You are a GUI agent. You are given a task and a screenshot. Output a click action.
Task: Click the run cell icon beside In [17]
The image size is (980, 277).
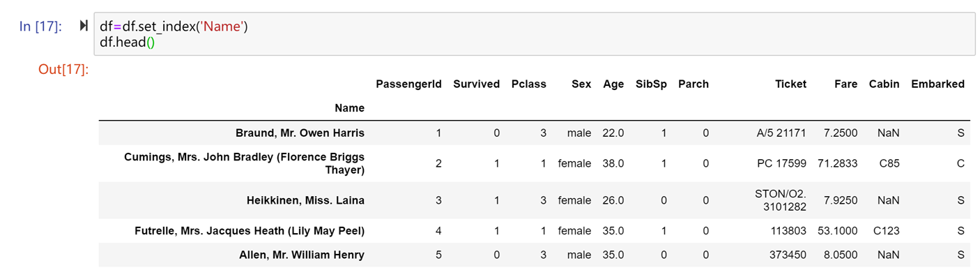tap(84, 26)
